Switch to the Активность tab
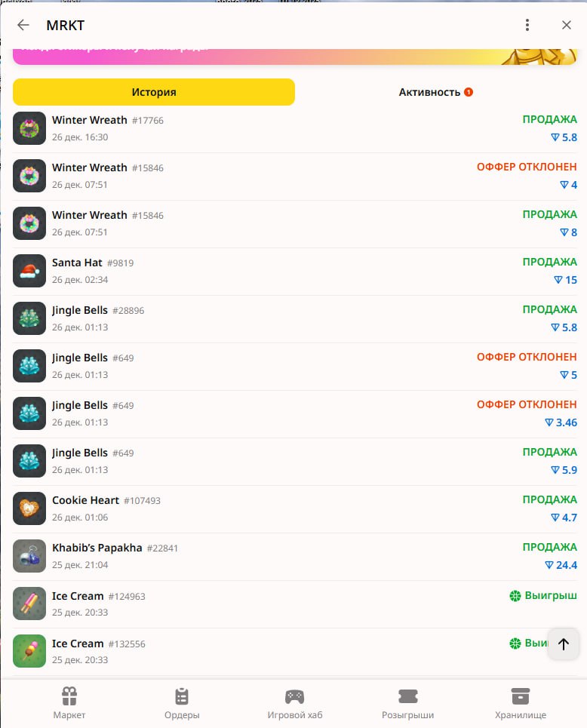587x728 pixels. 435,92
